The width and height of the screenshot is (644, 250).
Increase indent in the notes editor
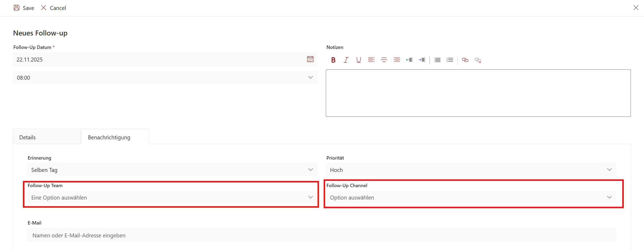click(422, 60)
